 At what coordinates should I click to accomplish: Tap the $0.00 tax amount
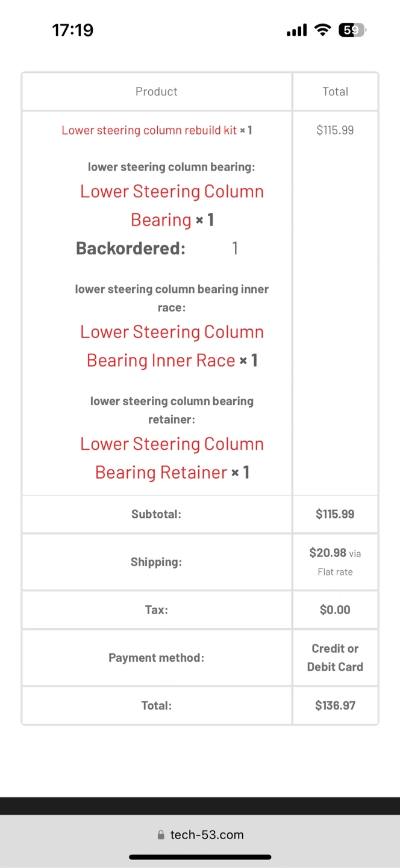pos(335,609)
